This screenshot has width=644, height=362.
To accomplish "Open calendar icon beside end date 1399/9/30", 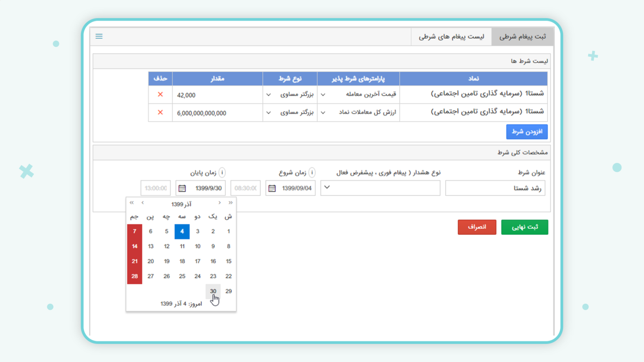I will (182, 189).
